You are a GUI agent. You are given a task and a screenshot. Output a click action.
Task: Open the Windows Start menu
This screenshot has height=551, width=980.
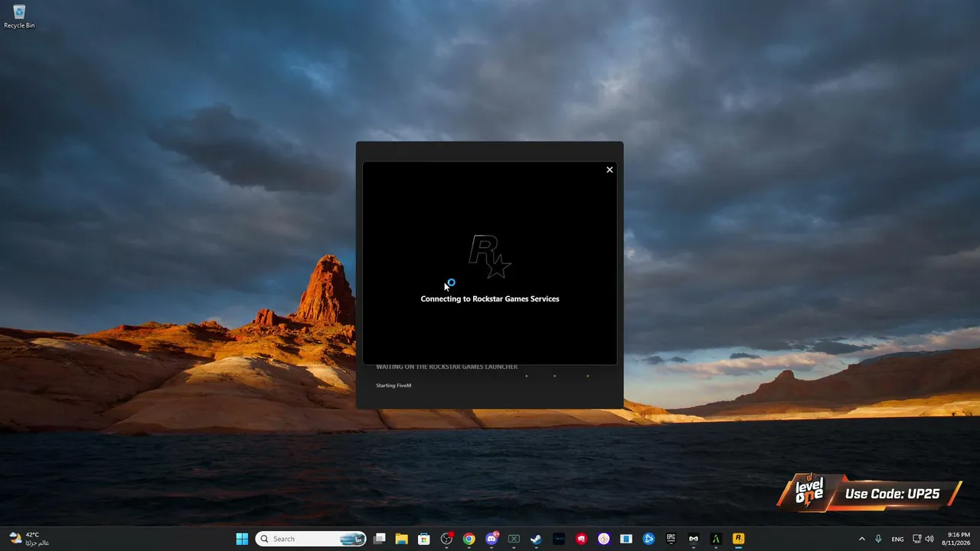(x=242, y=539)
